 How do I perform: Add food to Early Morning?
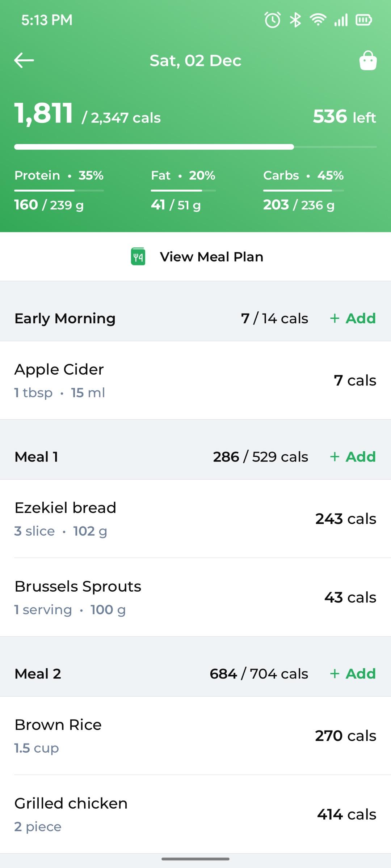point(353,318)
